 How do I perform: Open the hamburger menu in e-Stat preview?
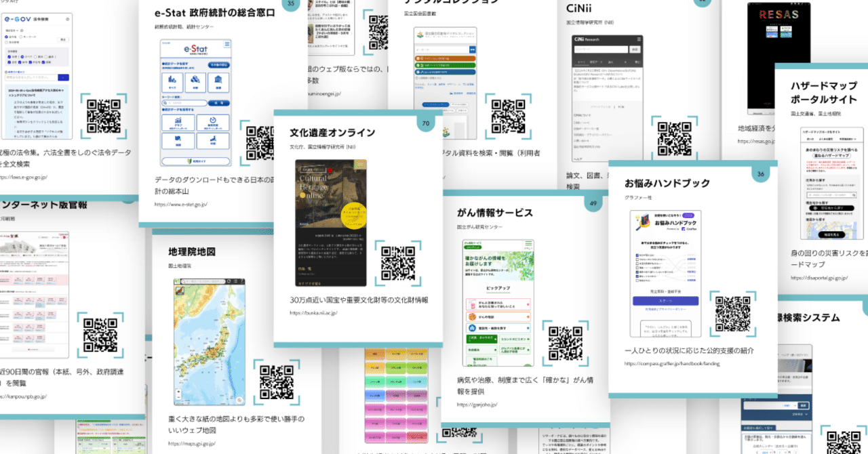tap(226, 44)
